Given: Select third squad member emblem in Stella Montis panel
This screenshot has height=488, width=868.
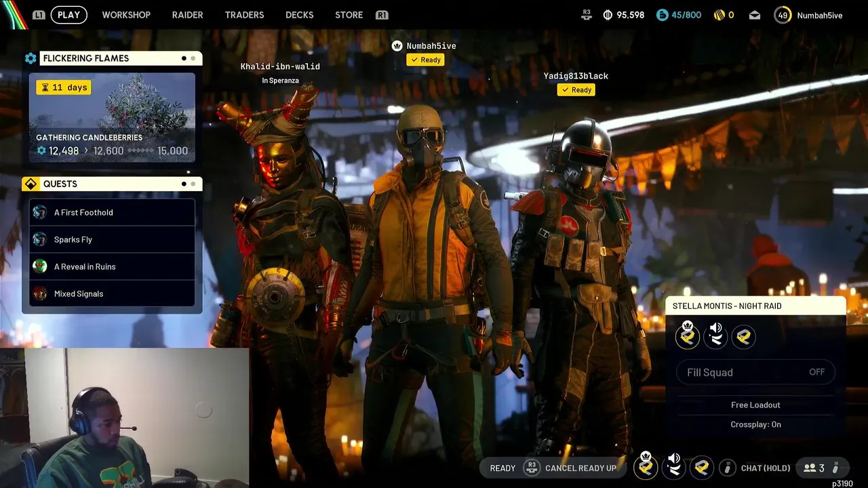Looking at the screenshot, I should [x=743, y=336].
